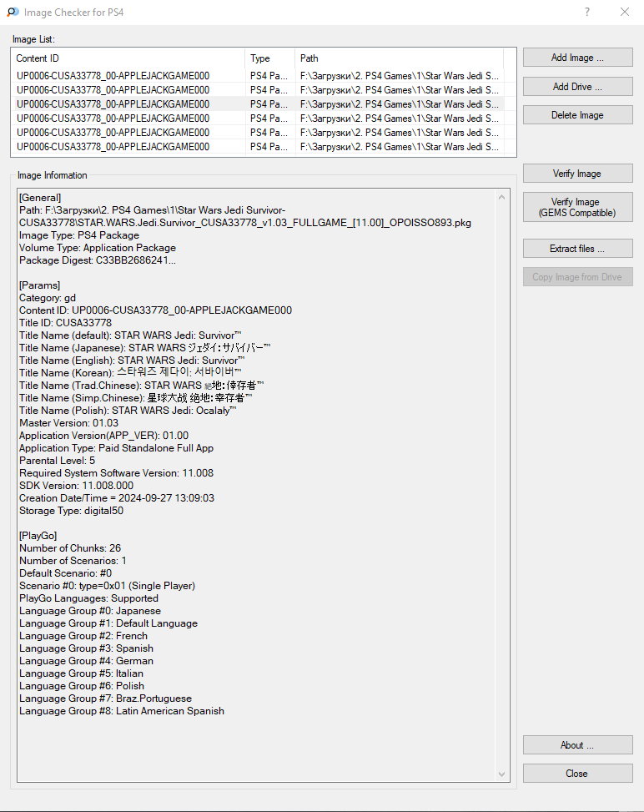Click the Image Information scrollbar down arrow
Screen dimensions: 644x812
501,774
